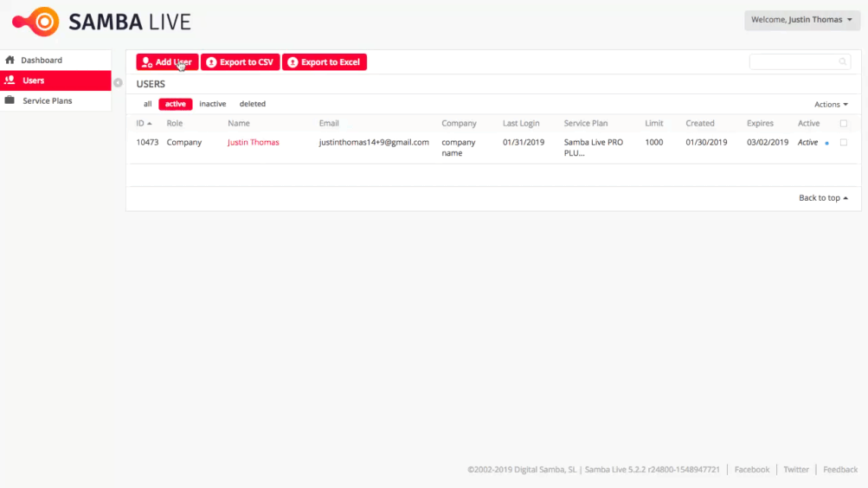Image resolution: width=868 pixels, height=488 pixels.
Task: Sort by Email column header
Action: 329,124
